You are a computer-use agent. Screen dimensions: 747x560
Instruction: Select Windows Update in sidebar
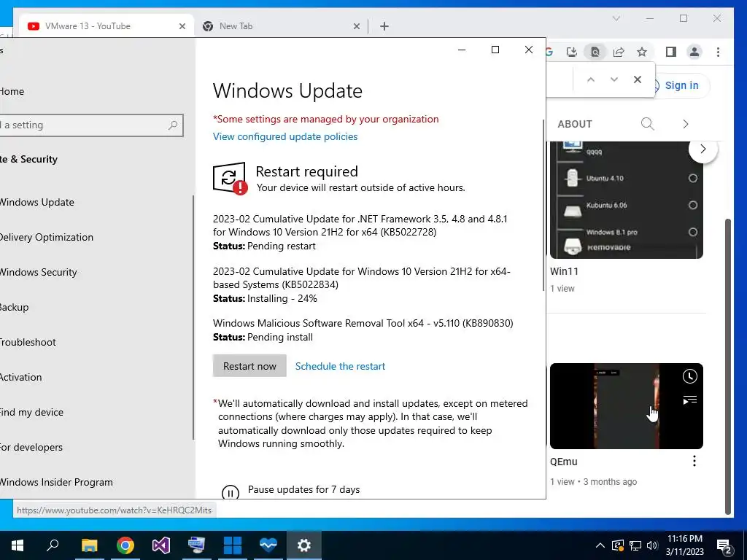pyautogui.click(x=36, y=202)
